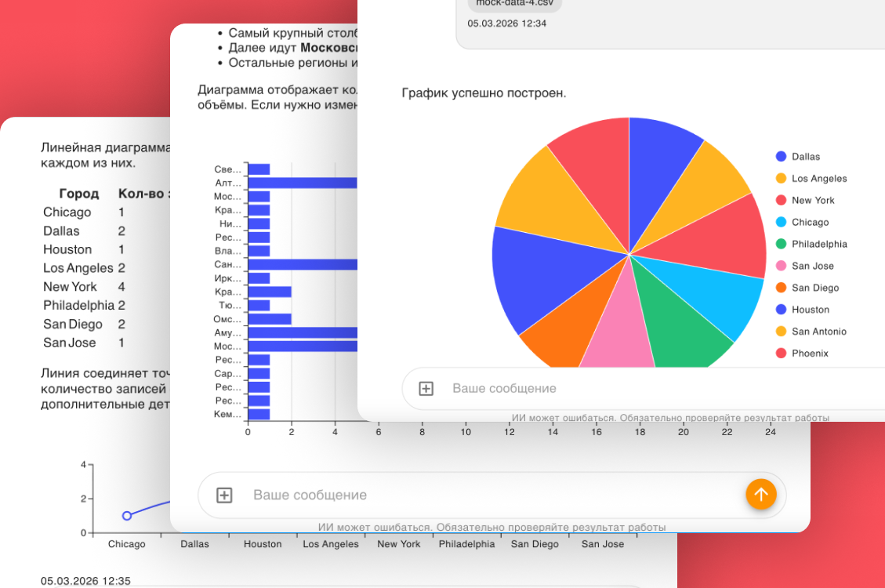Screen dimensions: 885x588
Task: Toggle the Phoenix legend entry
Action: coord(809,354)
